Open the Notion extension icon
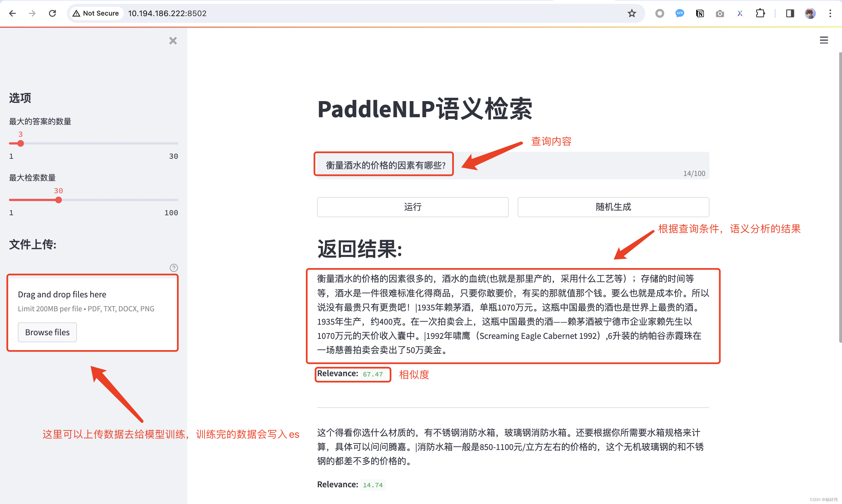 click(700, 13)
